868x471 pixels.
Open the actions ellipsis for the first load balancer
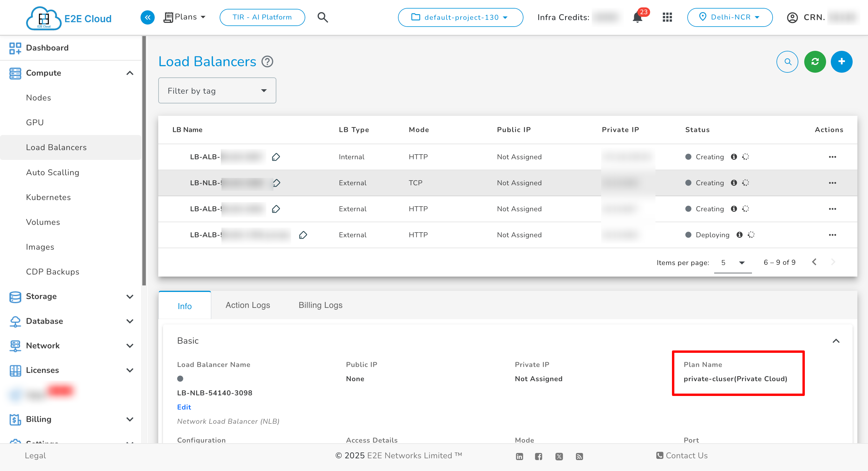tap(833, 156)
